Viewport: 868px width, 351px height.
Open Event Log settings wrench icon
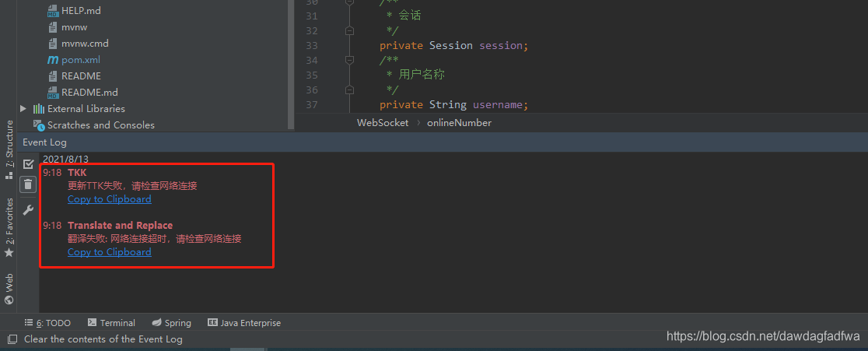click(28, 210)
